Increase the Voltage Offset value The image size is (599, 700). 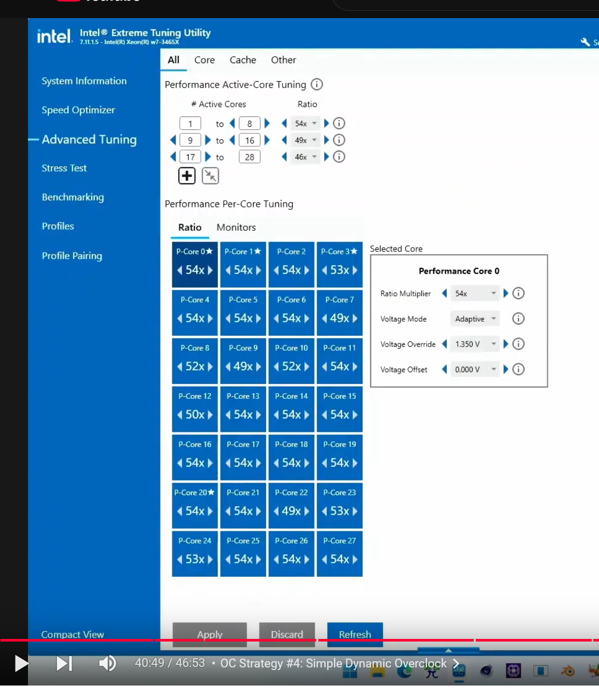tap(506, 369)
